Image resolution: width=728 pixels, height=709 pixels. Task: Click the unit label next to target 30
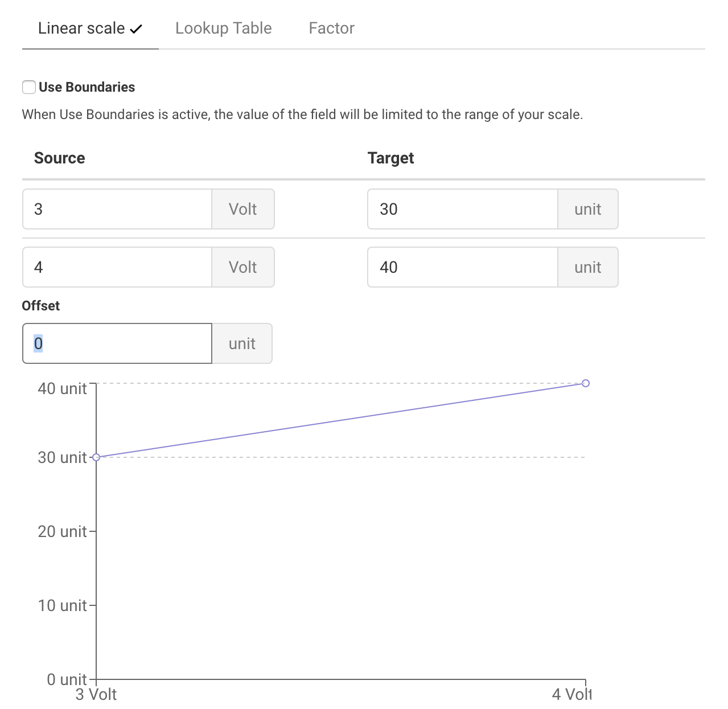pos(588,209)
